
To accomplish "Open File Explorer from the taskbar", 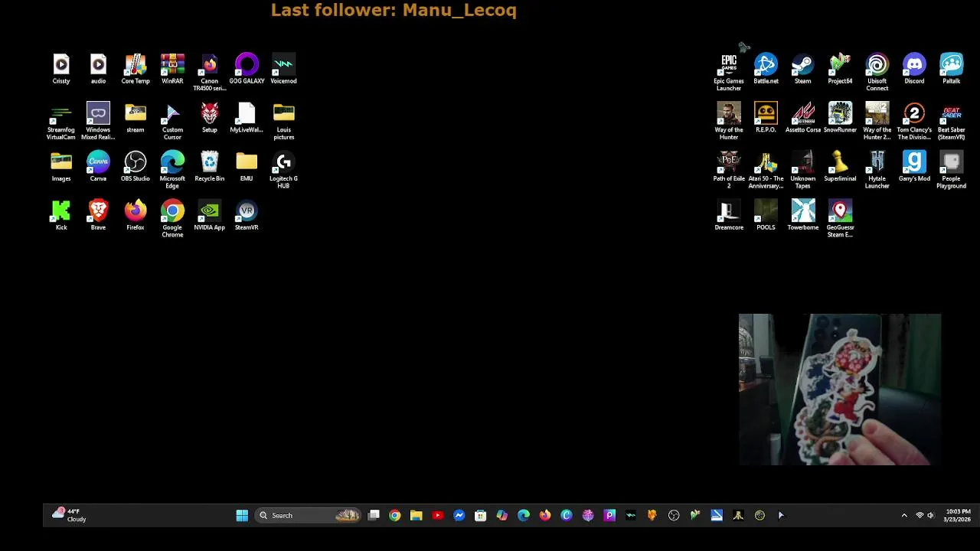I will (x=416, y=516).
